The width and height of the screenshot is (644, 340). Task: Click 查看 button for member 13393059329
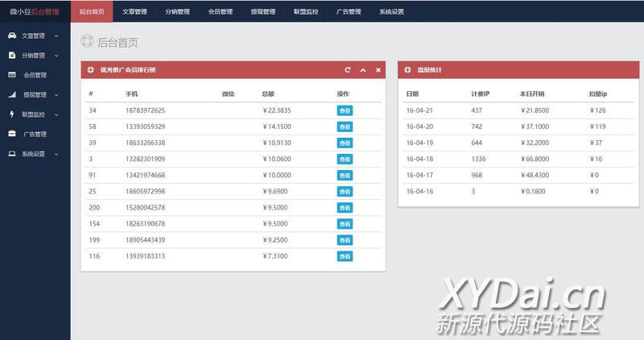click(345, 126)
